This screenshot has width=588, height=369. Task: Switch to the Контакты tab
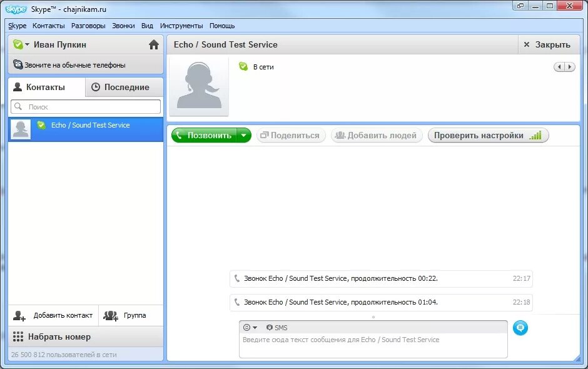(x=46, y=87)
